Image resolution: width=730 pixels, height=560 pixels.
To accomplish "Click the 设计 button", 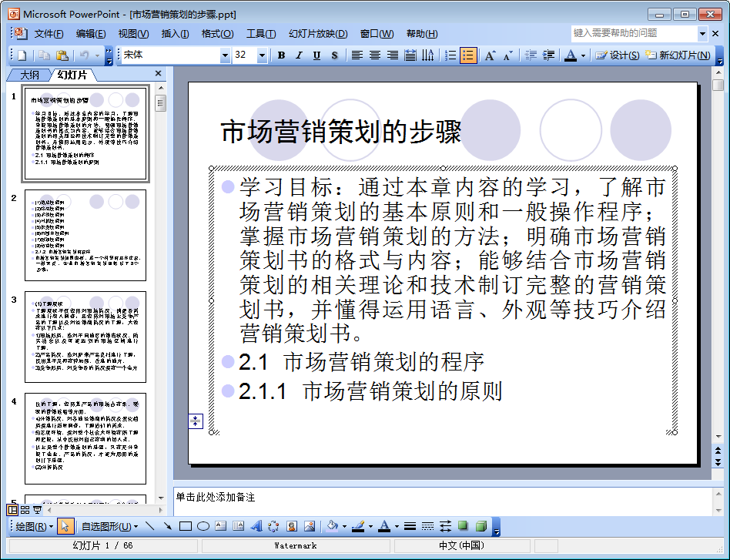I will [x=618, y=55].
